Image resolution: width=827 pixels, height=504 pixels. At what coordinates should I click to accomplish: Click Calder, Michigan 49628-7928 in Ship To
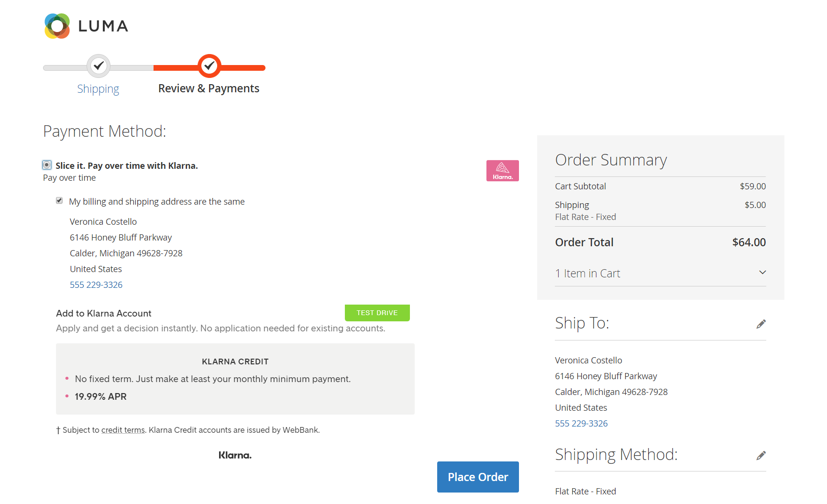(611, 392)
